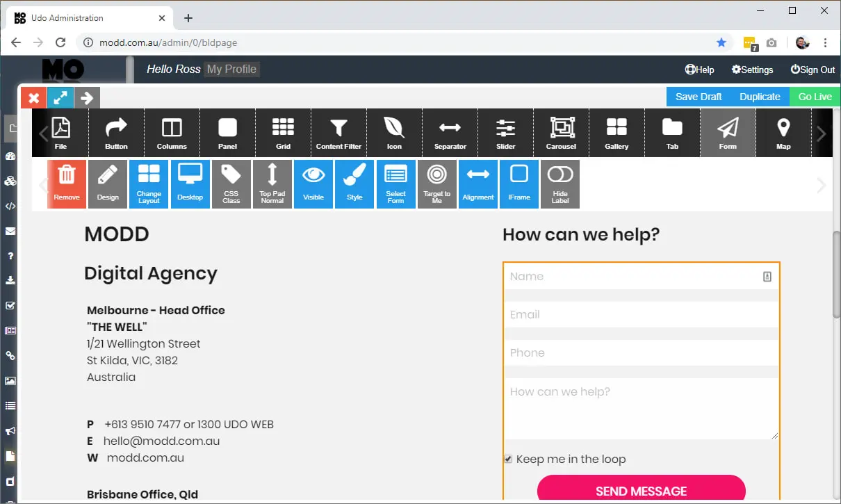Choose the Panel widget
The height and width of the screenshot is (504, 841).
coord(227,133)
